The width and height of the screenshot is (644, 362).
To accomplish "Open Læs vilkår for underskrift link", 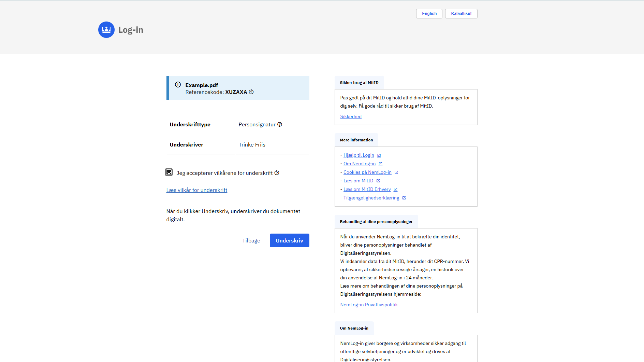I will pos(197,190).
